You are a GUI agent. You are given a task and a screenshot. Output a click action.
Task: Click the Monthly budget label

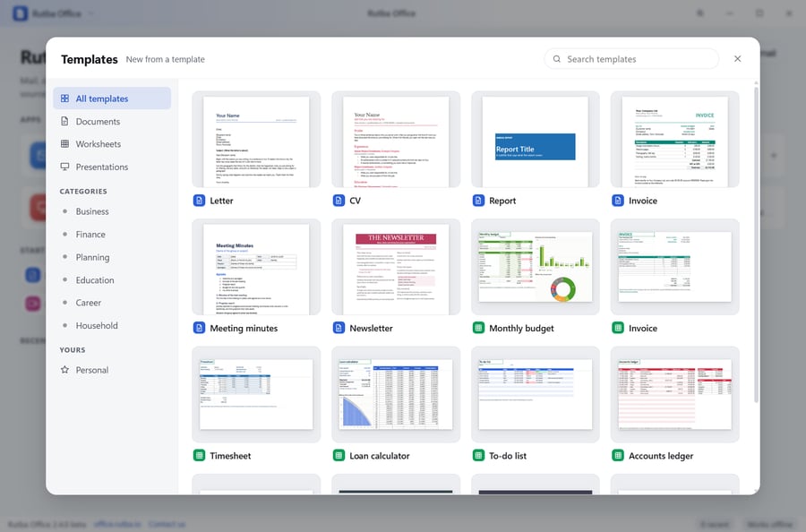pyautogui.click(x=522, y=329)
